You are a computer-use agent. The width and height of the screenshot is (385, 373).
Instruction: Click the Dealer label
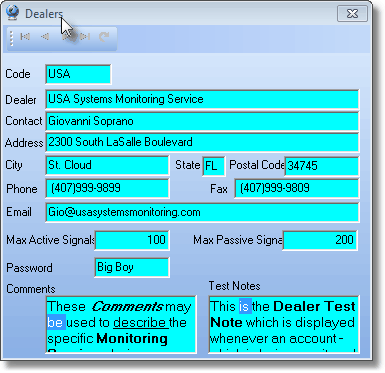pyautogui.click(x=21, y=100)
